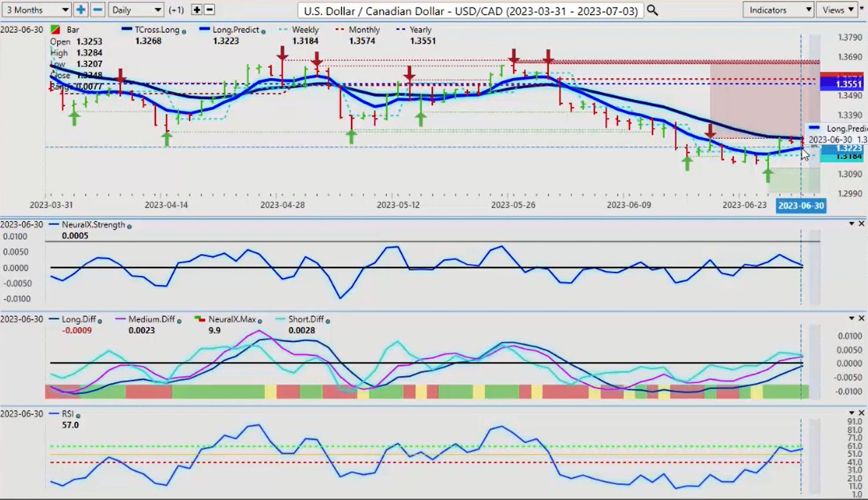
Task: Click the blue minus zoom-out button
Action: pos(97,10)
